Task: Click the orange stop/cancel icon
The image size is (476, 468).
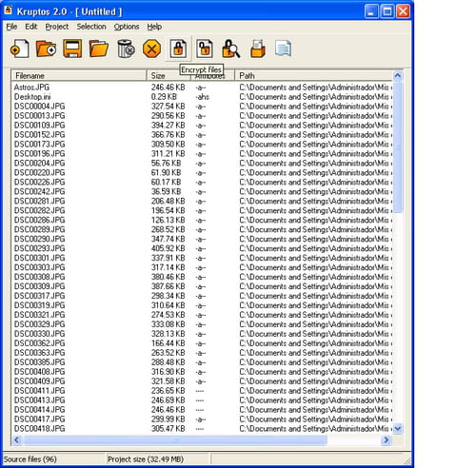Action: coord(151,49)
